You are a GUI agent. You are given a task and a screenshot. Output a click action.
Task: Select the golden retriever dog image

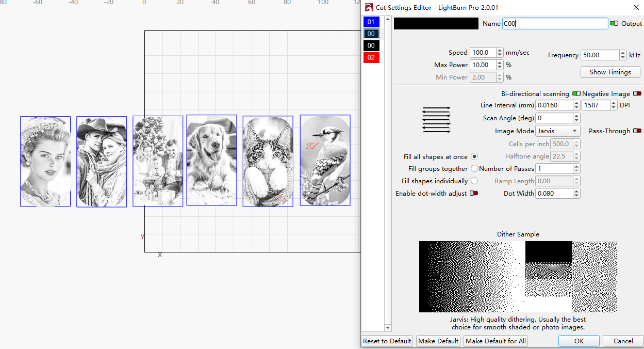click(211, 160)
